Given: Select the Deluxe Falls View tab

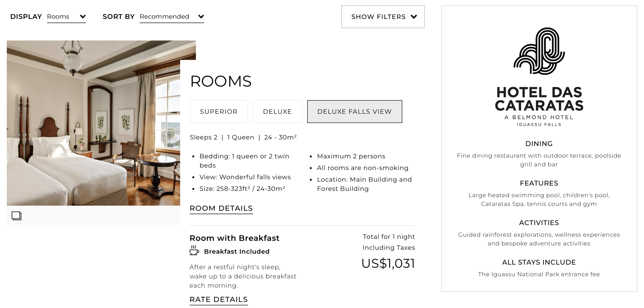Looking at the screenshot, I should tap(354, 111).
